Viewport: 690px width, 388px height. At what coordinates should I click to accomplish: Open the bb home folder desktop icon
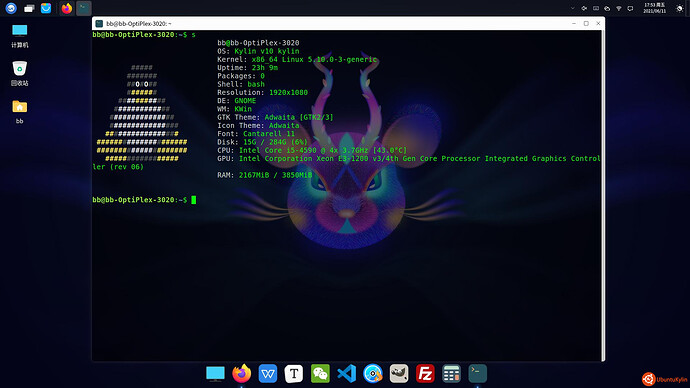[x=19, y=112]
